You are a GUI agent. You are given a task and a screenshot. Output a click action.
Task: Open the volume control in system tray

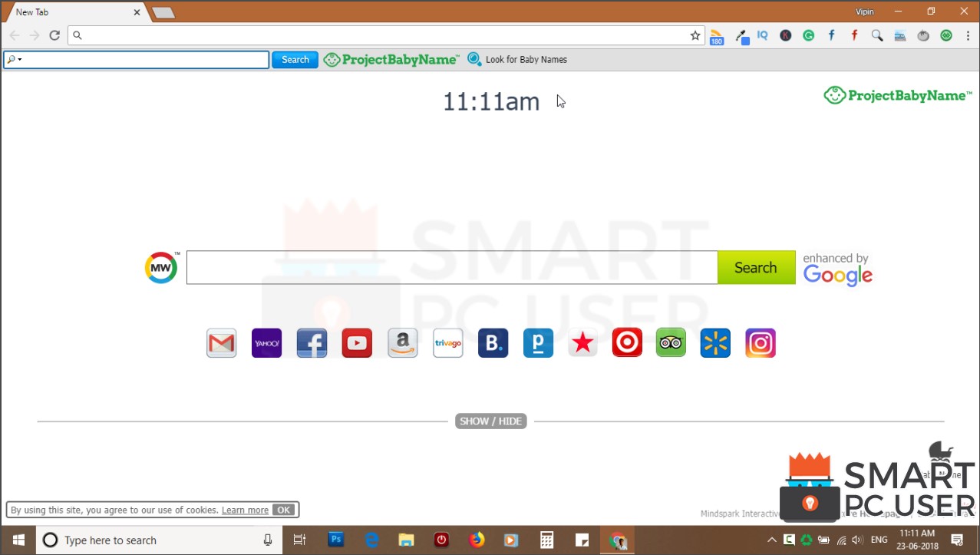click(x=858, y=540)
